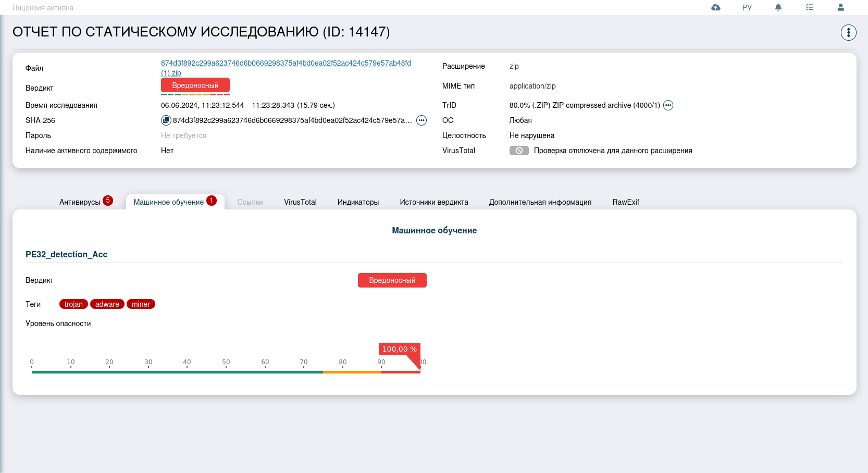The width and height of the screenshot is (868, 473).
Task: Click the cloud upload icon
Action: [x=715, y=7]
